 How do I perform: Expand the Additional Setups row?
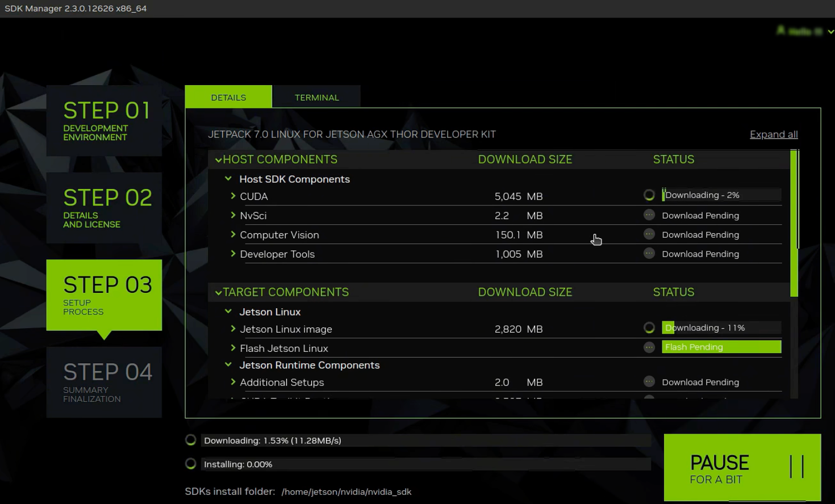click(x=233, y=382)
